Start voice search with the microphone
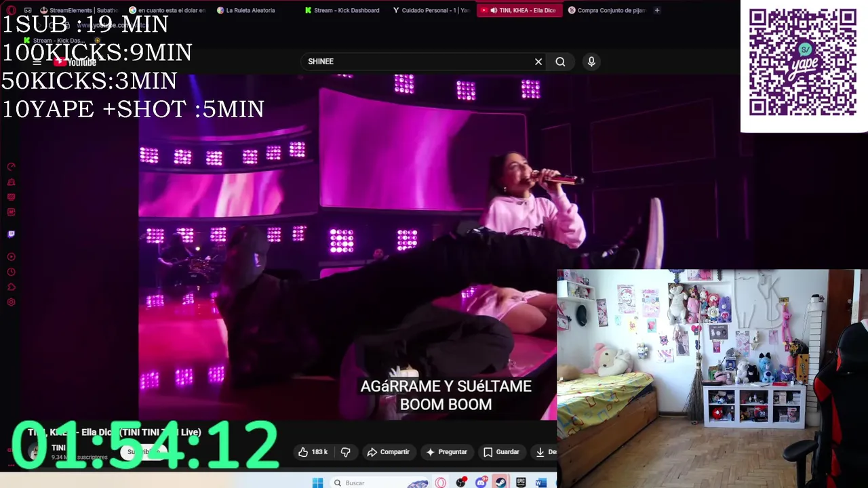 point(591,62)
